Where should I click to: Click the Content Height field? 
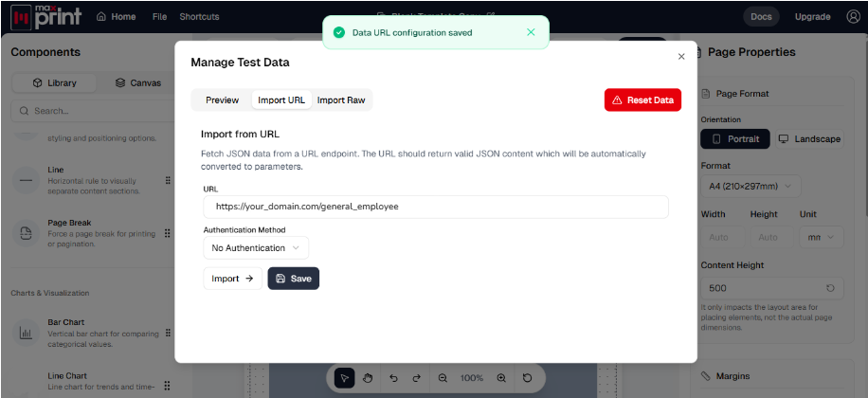pos(772,288)
